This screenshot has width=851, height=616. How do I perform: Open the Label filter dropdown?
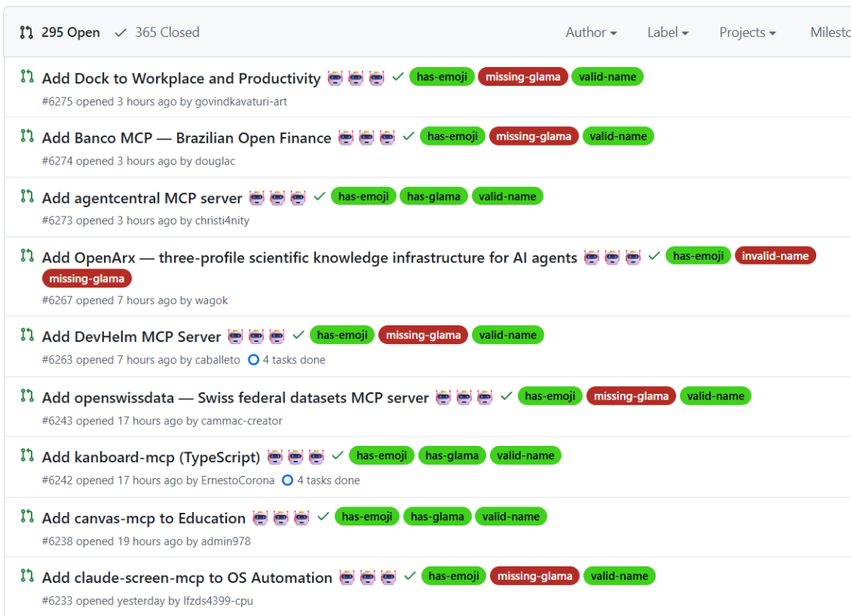tap(667, 32)
